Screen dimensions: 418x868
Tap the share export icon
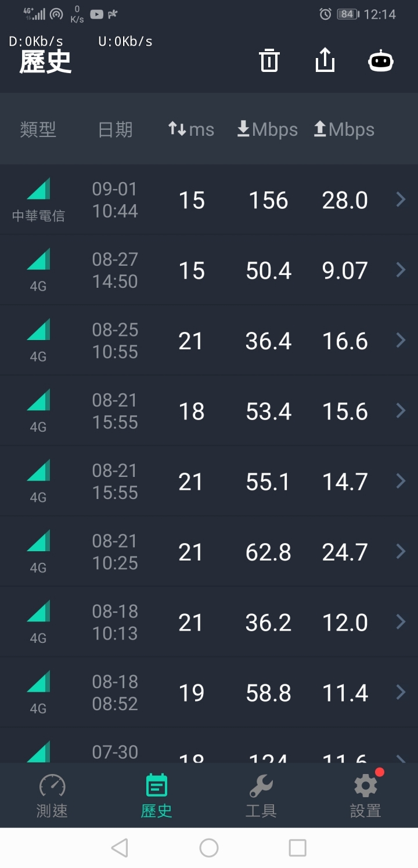click(x=325, y=60)
